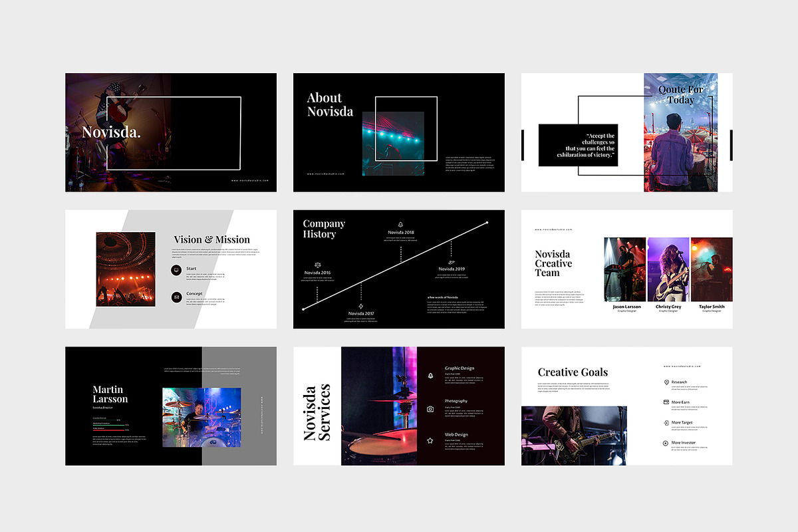This screenshot has height=532, width=798.
Task: Select the green Marketing Promotion progress bar
Action: (108, 425)
